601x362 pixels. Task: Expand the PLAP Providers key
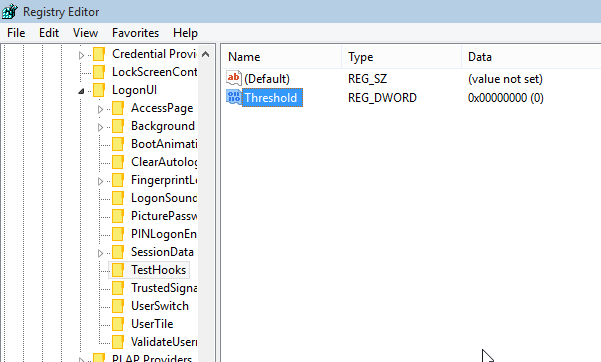81,360
